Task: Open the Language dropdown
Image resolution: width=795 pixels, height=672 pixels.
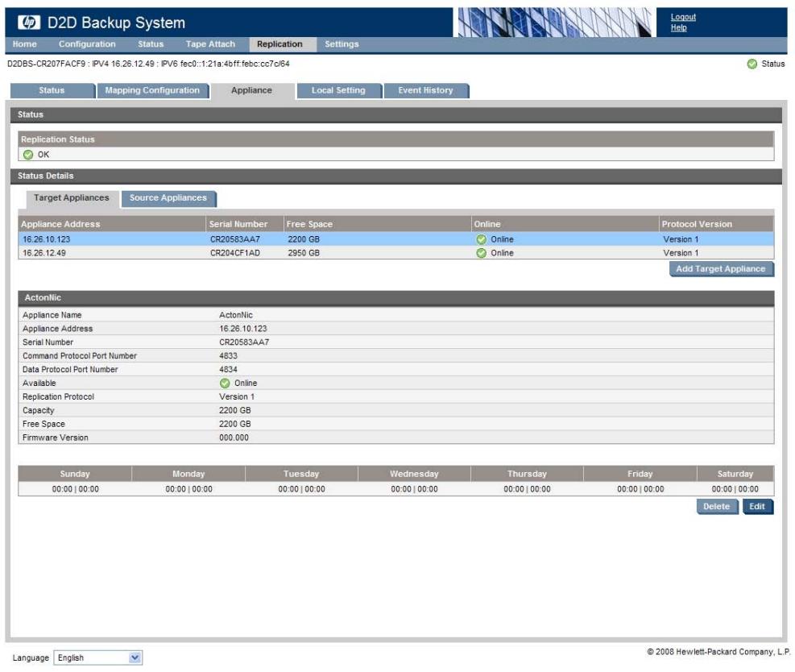Action: click(x=97, y=657)
